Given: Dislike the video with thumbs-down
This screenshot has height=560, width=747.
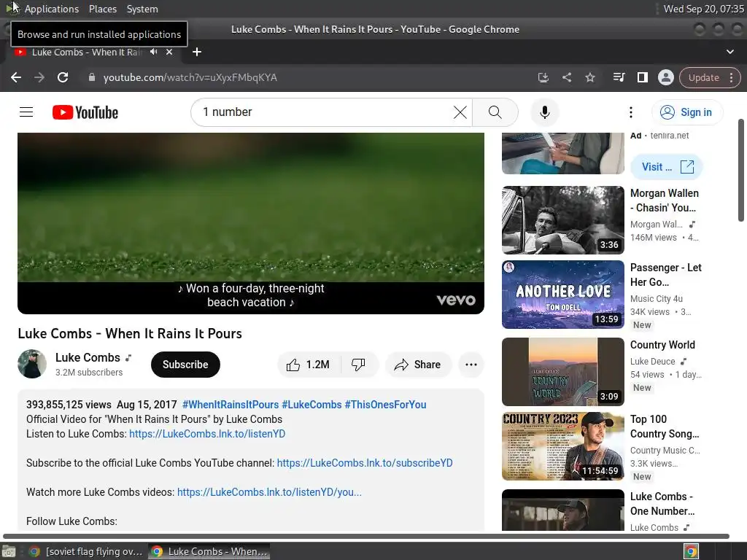Looking at the screenshot, I should 358,365.
